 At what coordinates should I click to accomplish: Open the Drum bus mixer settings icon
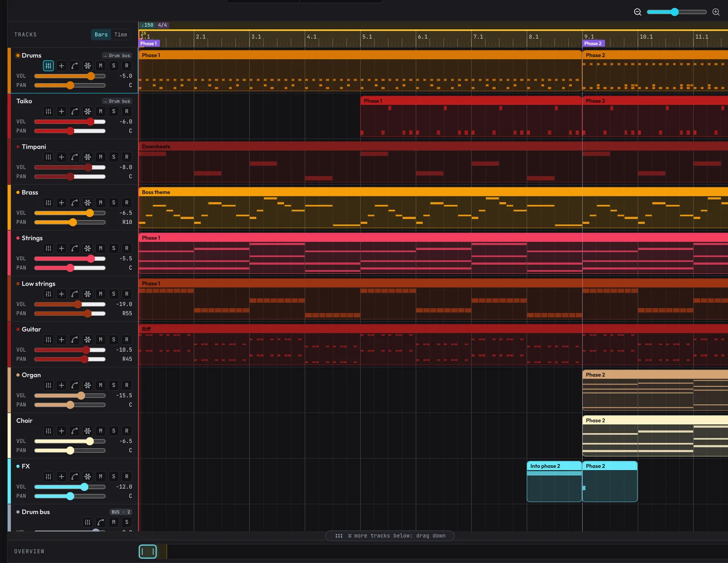87,522
